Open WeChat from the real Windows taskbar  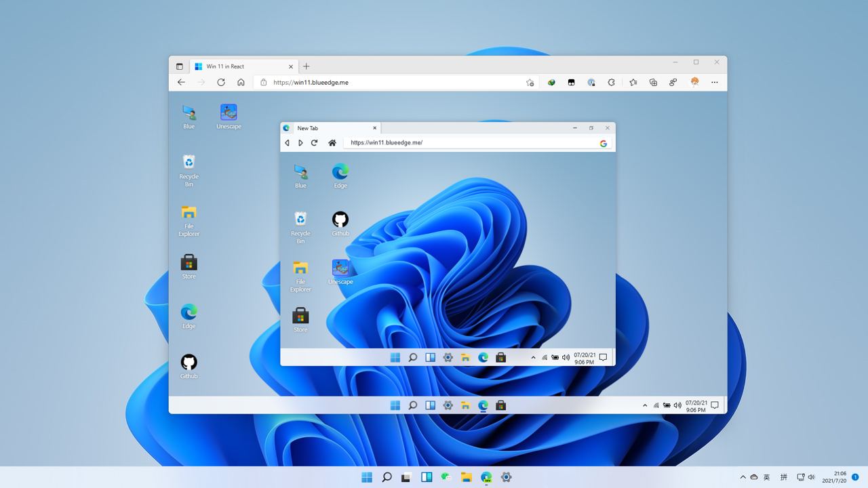(446, 477)
